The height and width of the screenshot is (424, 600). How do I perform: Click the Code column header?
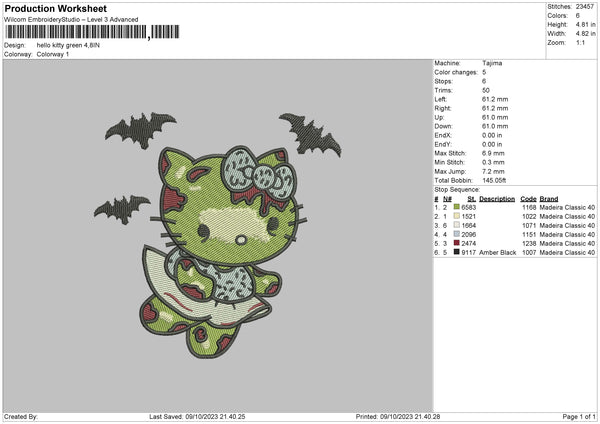[528, 199]
